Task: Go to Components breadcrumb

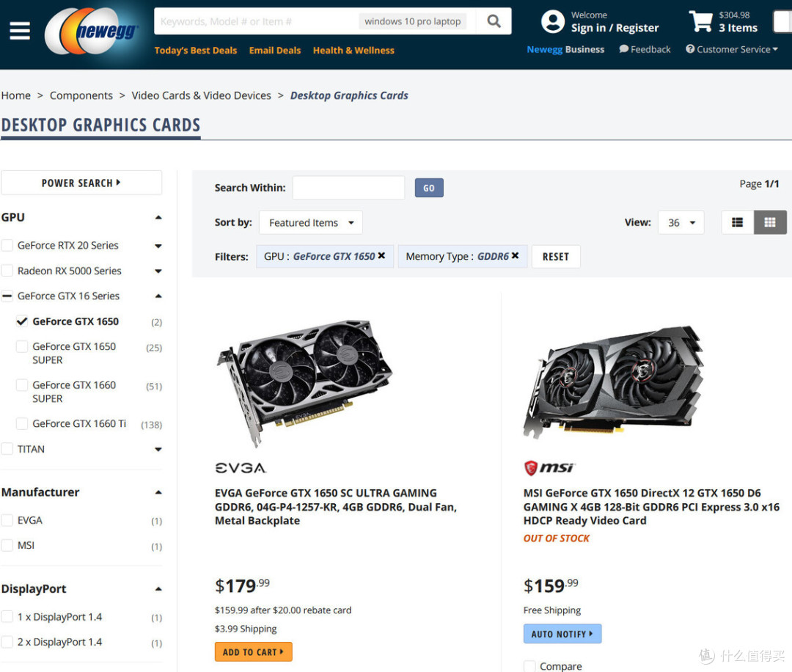Action: [81, 95]
